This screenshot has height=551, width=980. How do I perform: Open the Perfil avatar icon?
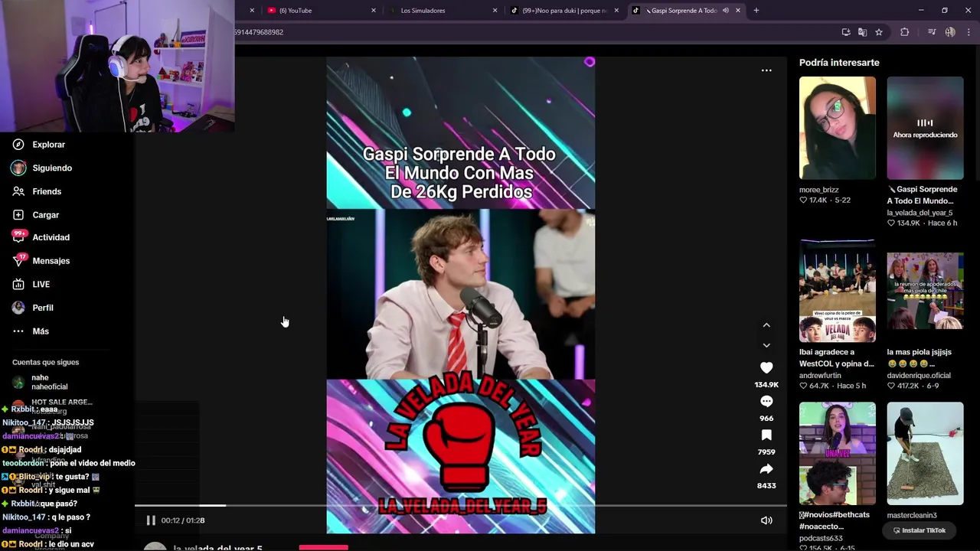tap(18, 308)
